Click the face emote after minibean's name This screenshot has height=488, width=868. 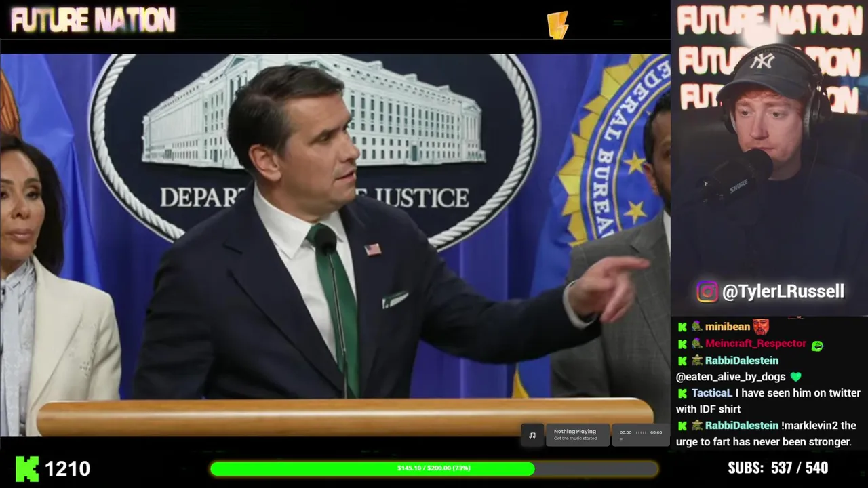(762, 327)
